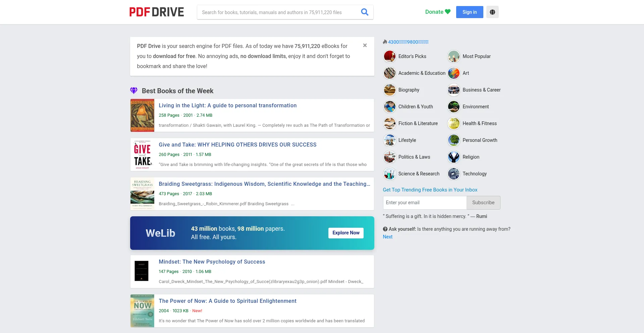The image size is (644, 333).
Task: Open Mindset: The New Psychology title
Action: pyautogui.click(x=212, y=262)
